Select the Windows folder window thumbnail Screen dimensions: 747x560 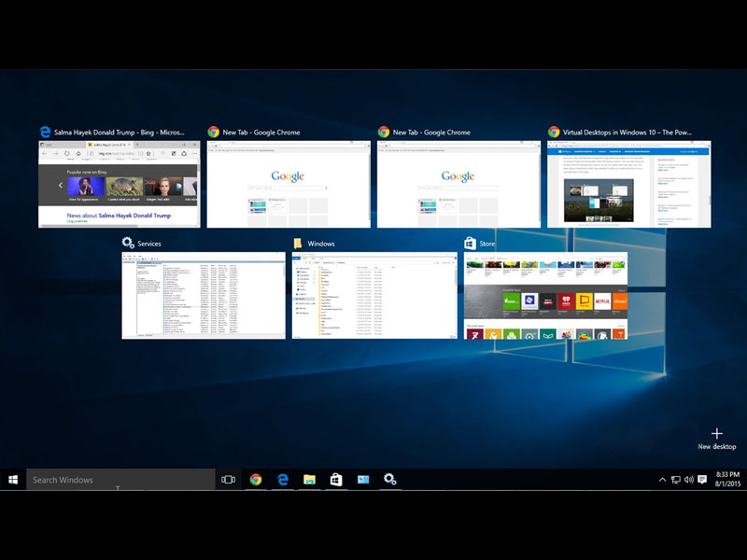[374, 295]
